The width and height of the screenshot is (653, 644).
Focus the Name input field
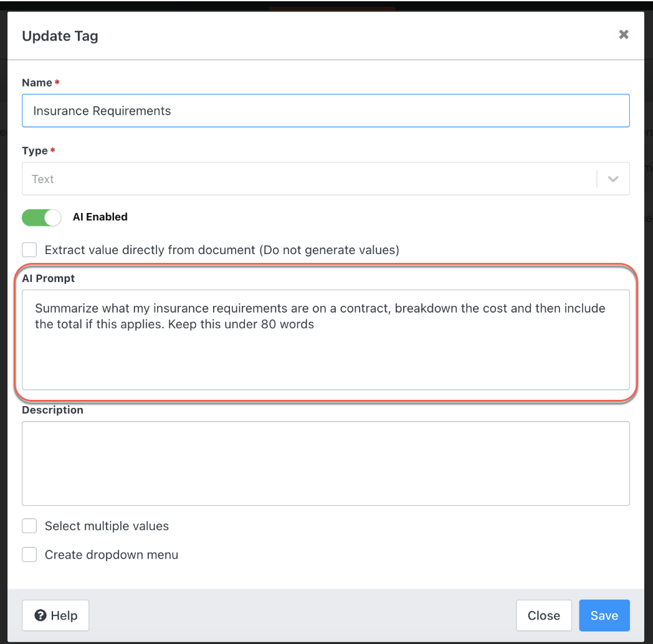(325, 110)
